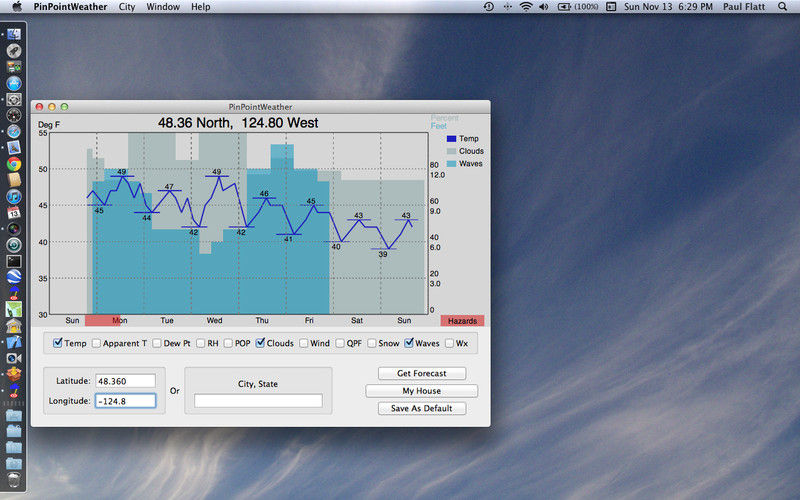Click the red Hazards button
The width and height of the screenshot is (800, 500).
tap(462, 320)
